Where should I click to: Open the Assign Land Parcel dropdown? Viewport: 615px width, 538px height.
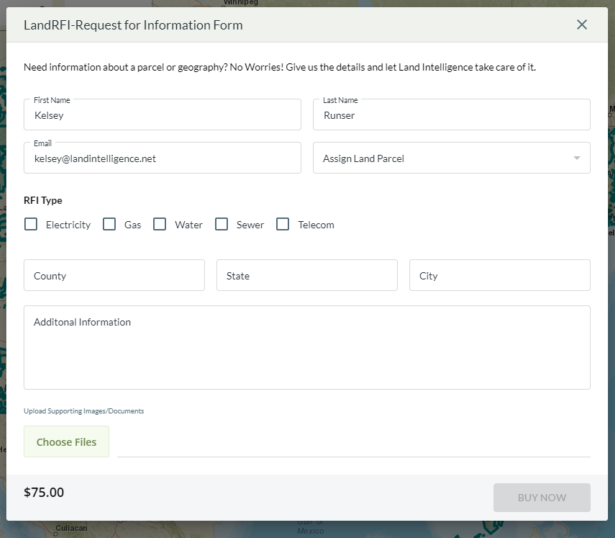pyautogui.click(x=451, y=158)
